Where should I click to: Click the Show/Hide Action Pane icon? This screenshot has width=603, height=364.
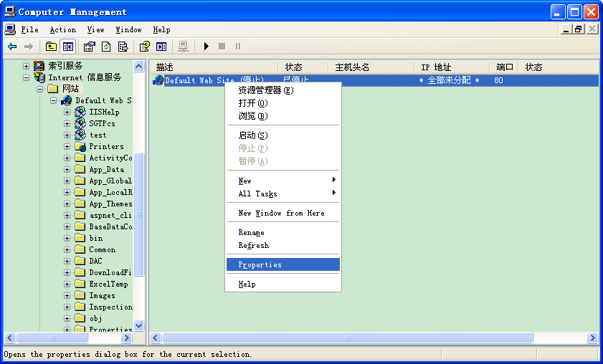(x=161, y=47)
